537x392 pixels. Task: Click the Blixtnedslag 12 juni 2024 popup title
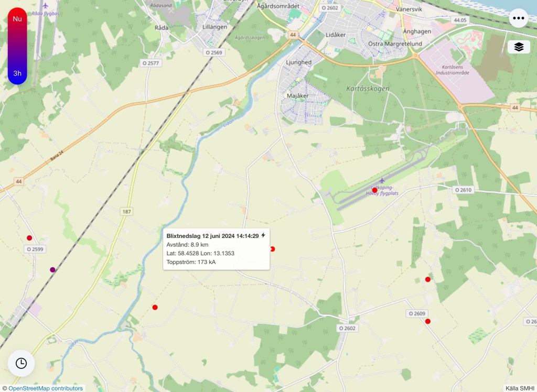212,236
